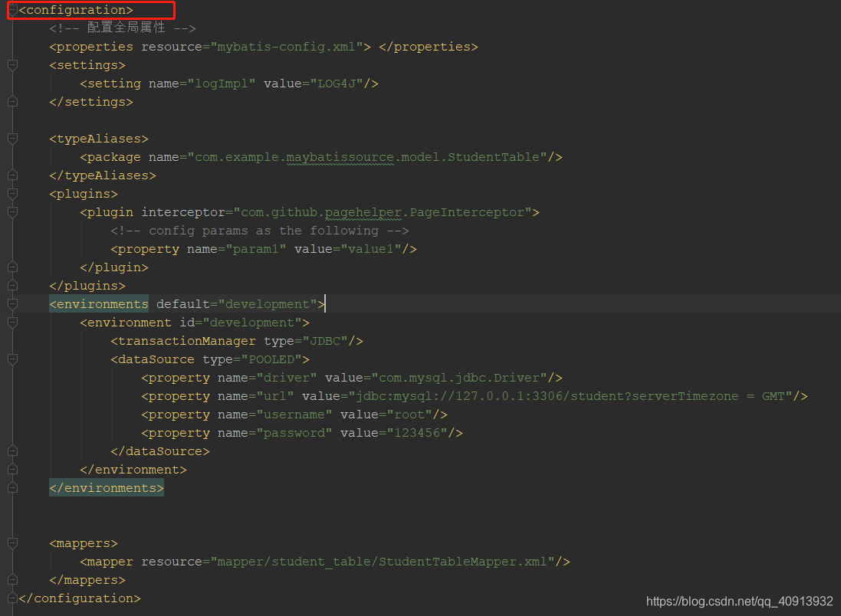Click the property name="password" attribute
Image resolution: width=841 pixels, height=616 pixels.
pyautogui.click(x=275, y=433)
